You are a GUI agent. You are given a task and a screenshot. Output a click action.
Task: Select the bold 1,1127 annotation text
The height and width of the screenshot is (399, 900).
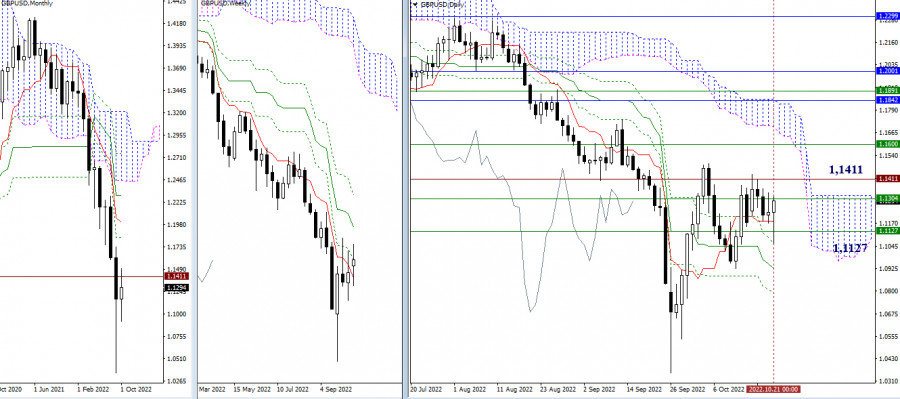point(849,248)
